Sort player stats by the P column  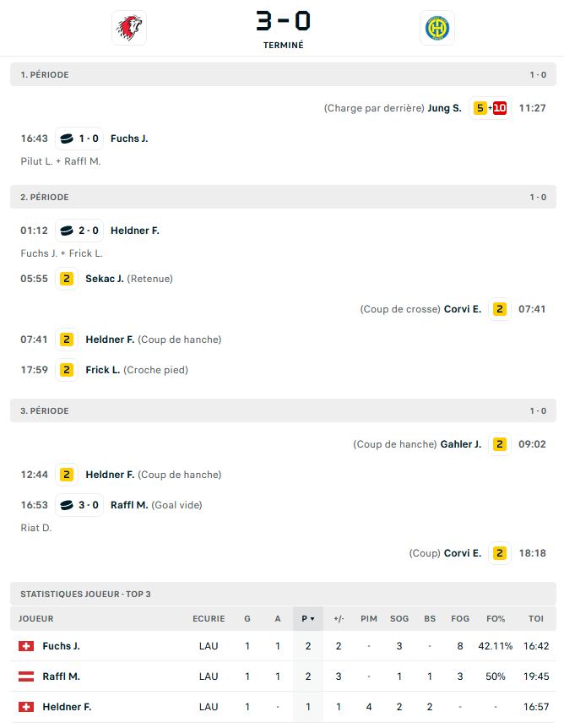pyautogui.click(x=307, y=619)
